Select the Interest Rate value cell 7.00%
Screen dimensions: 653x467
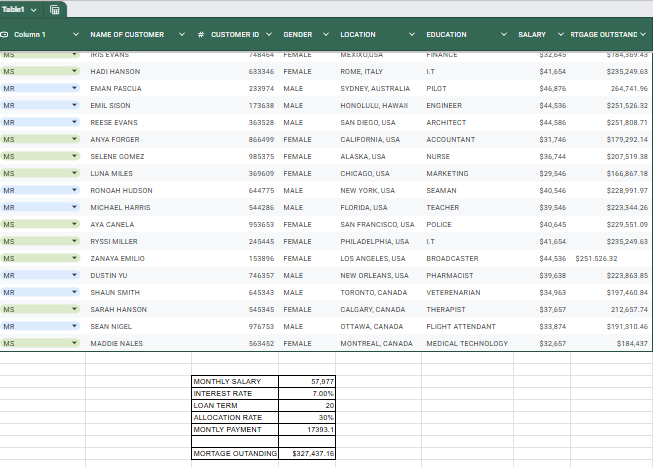[x=308, y=394]
